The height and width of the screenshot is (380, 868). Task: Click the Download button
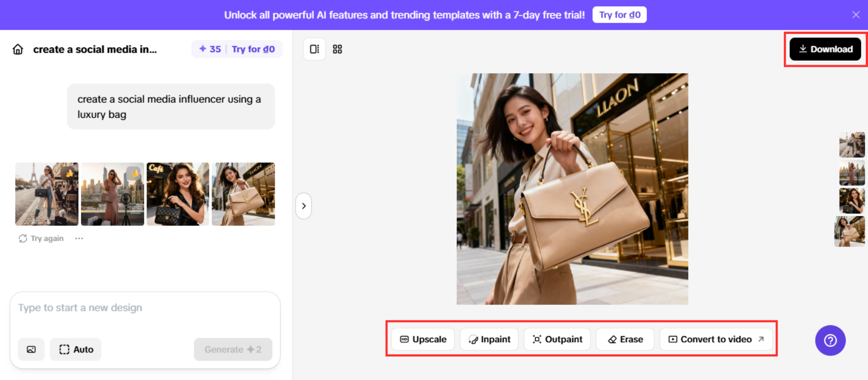tap(825, 49)
